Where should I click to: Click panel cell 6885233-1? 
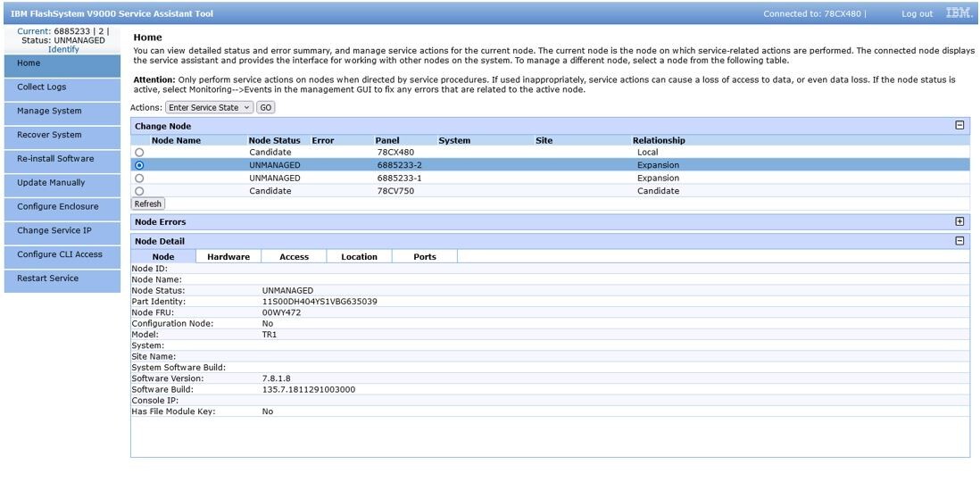(x=399, y=179)
